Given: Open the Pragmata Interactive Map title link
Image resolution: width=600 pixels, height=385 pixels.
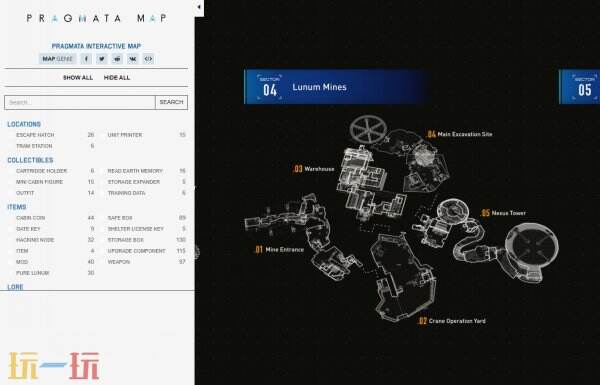Looking at the screenshot, I should (x=96, y=46).
